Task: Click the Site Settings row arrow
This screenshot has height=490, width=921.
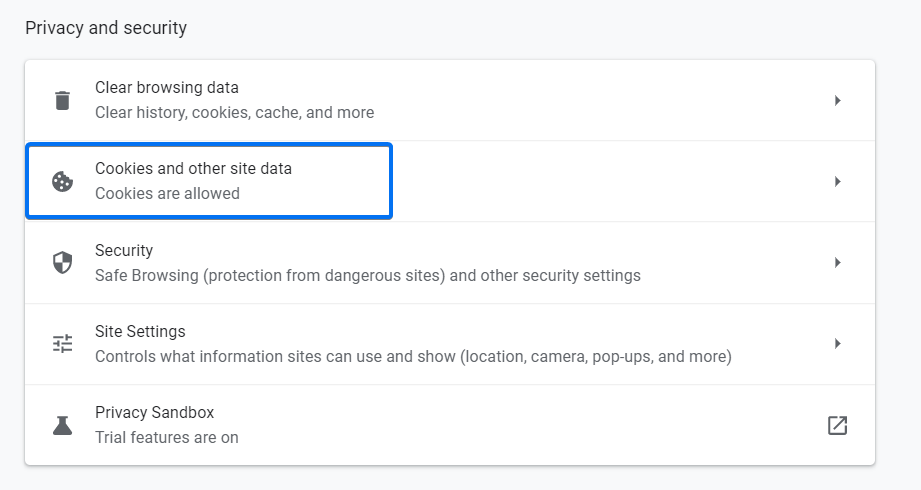Action: pyautogui.click(x=837, y=344)
